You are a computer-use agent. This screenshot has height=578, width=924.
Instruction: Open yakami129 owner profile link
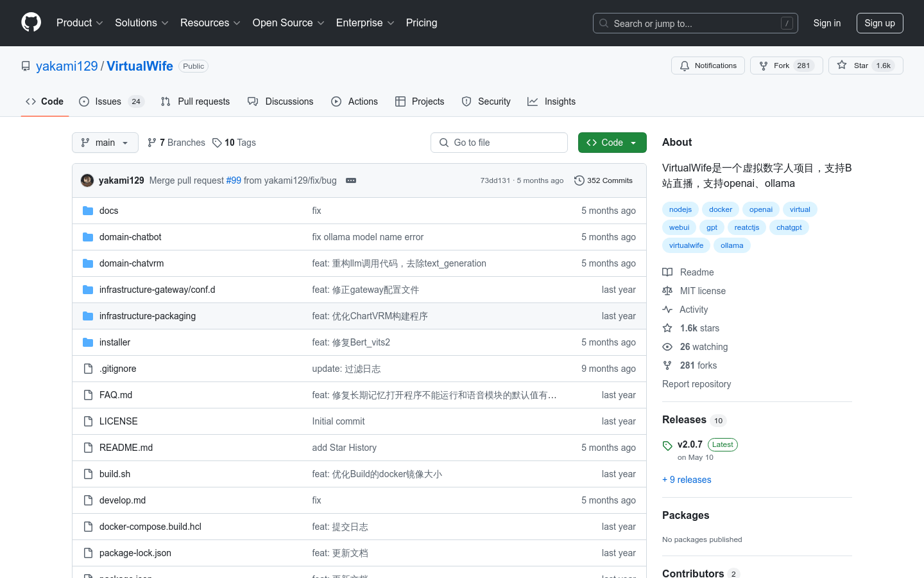[x=67, y=66]
